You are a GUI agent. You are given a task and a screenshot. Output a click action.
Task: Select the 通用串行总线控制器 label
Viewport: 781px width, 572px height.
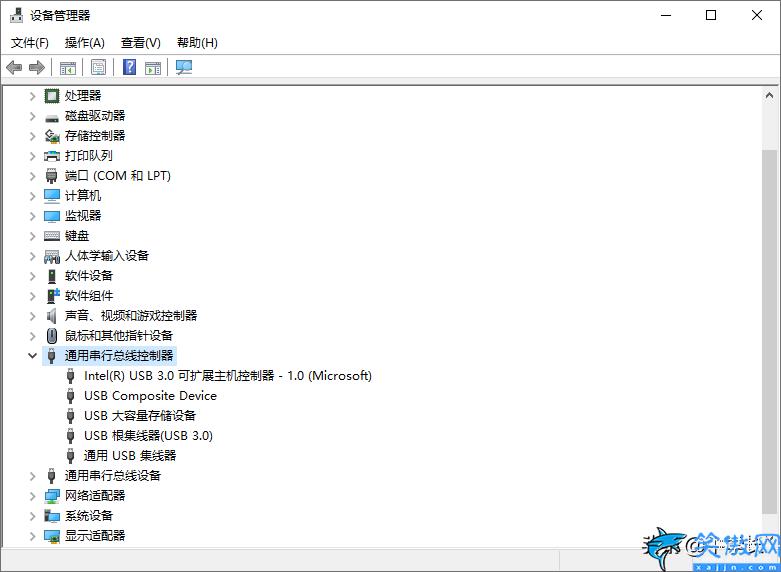pos(119,356)
